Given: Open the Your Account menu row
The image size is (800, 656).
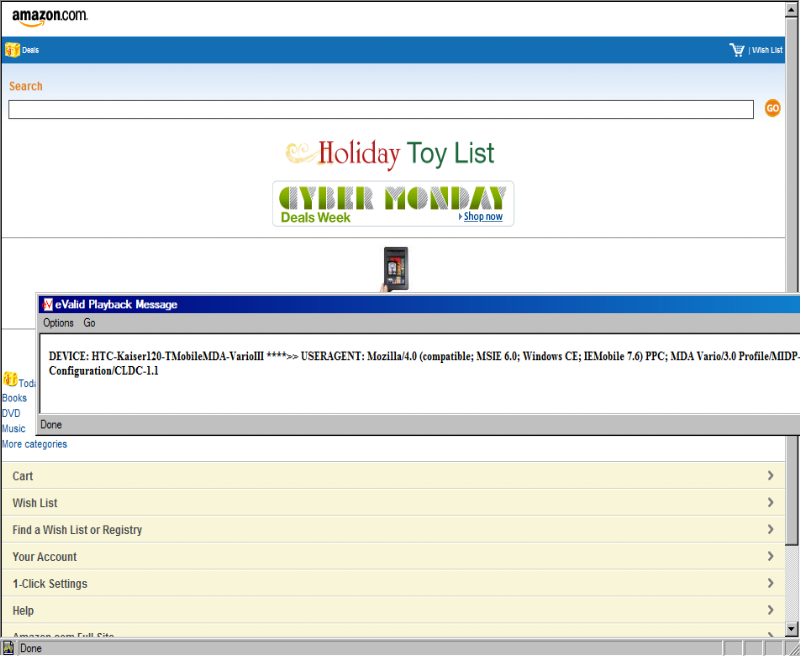Looking at the screenshot, I should [x=393, y=556].
